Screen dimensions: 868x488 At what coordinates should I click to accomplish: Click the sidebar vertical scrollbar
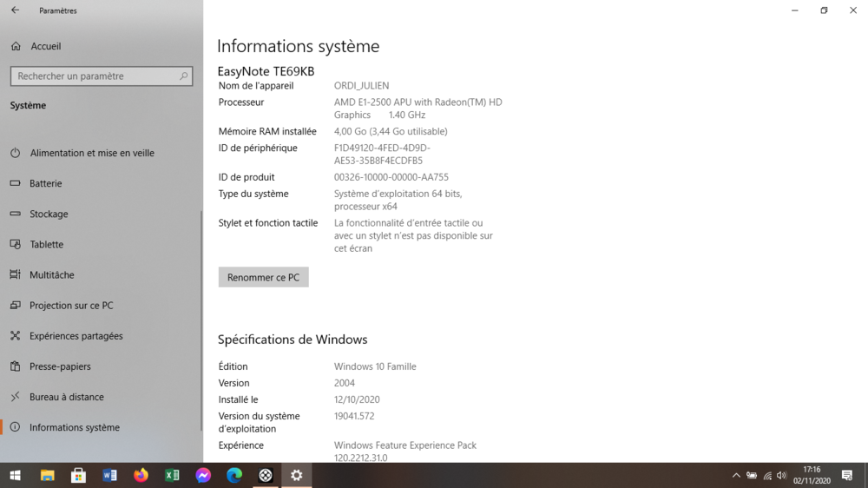[x=201, y=320]
